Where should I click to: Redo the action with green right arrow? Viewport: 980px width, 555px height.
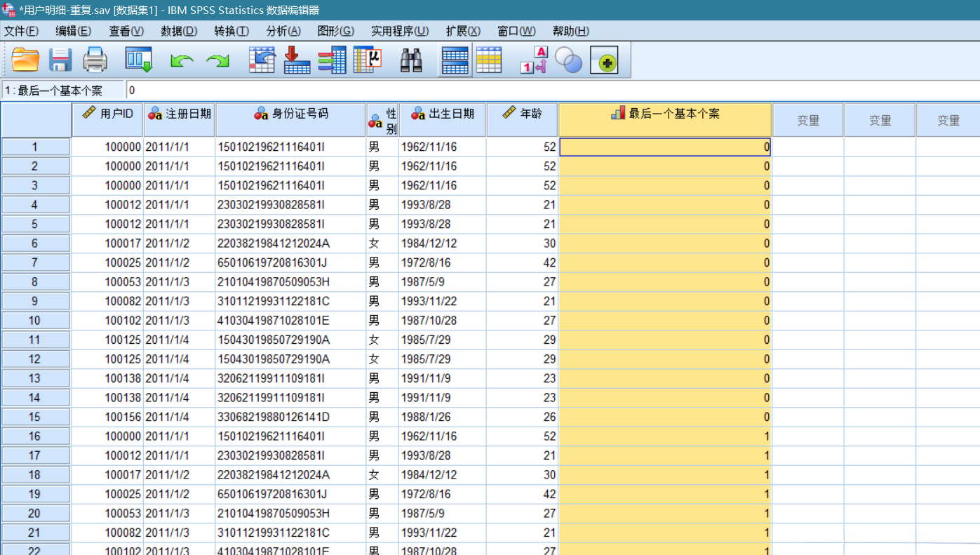tap(217, 62)
